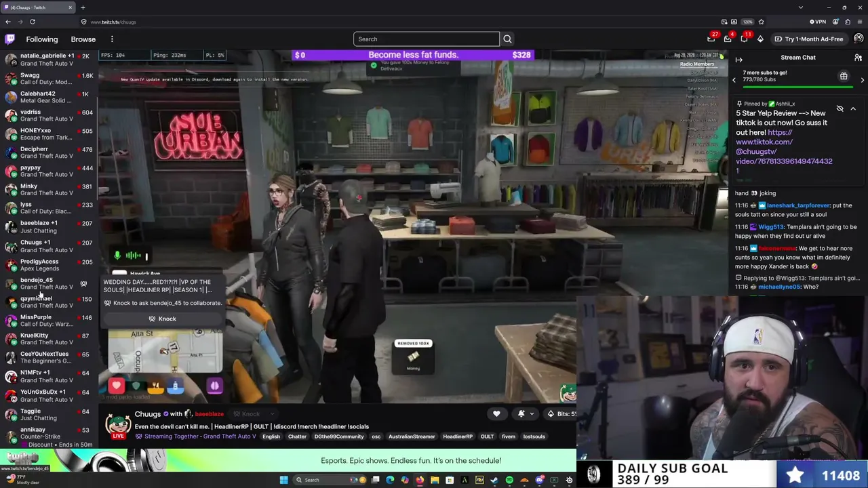Click the browser reload button
868x488 pixels.
point(32,22)
